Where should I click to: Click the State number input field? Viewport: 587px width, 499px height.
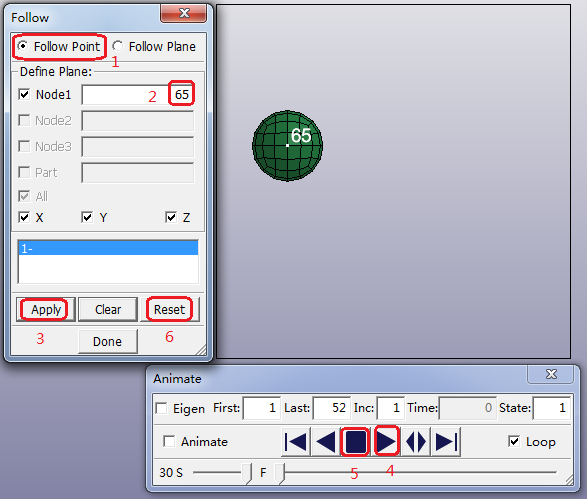pyautogui.click(x=552, y=408)
